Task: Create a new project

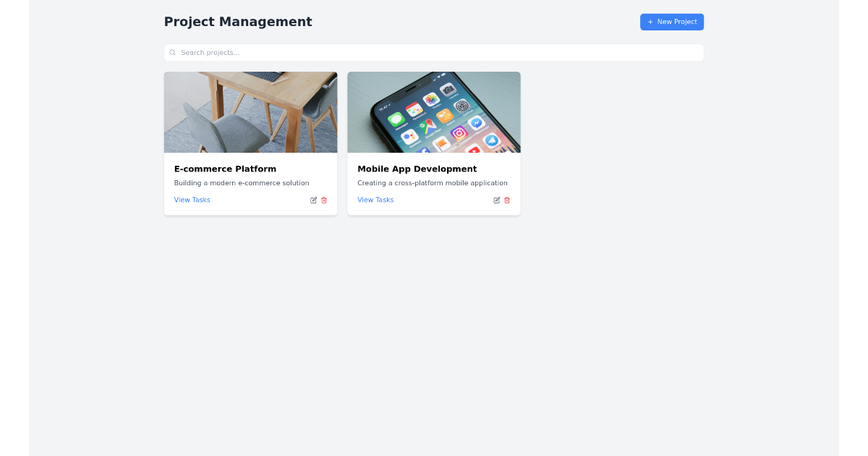Action: pos(671,22)
